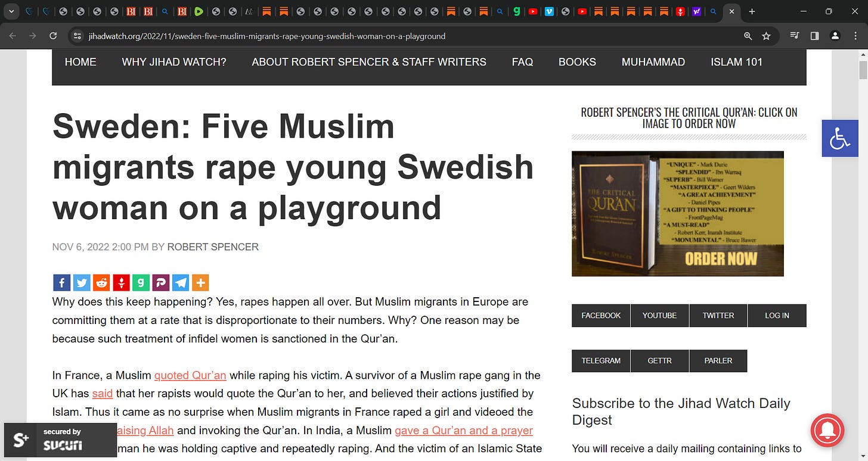Click the 'ROBERT SPENCER'S THE CRITICAL QUR'AN' sidebar heading

(x=689, y=118)
